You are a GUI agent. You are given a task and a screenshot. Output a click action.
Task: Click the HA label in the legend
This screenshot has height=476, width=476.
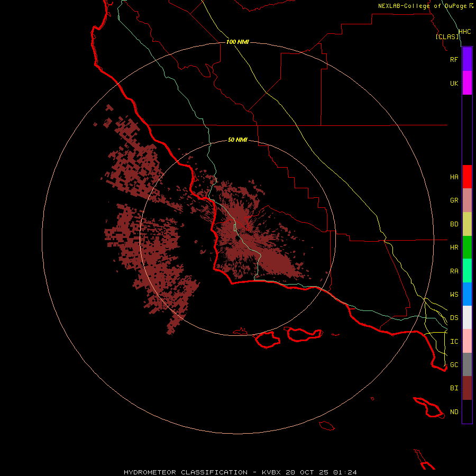(454, 177)
